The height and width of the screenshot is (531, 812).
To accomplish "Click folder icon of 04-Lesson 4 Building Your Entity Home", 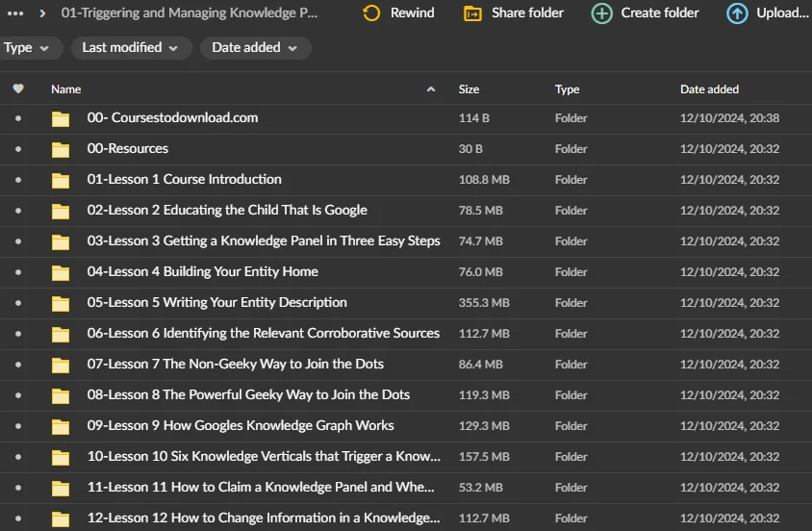I will (61, 273).
